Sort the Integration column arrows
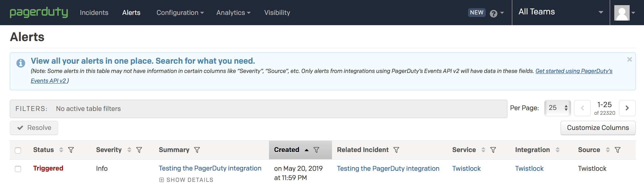Viewport: 644px width, 188px height. pyautogui.click(x=558, y=150)
